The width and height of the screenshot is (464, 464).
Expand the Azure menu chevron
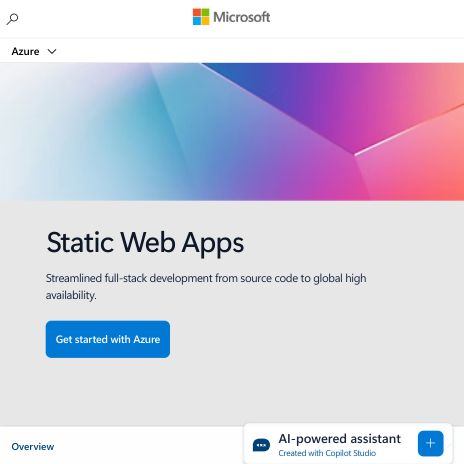[x=52, y=52]
